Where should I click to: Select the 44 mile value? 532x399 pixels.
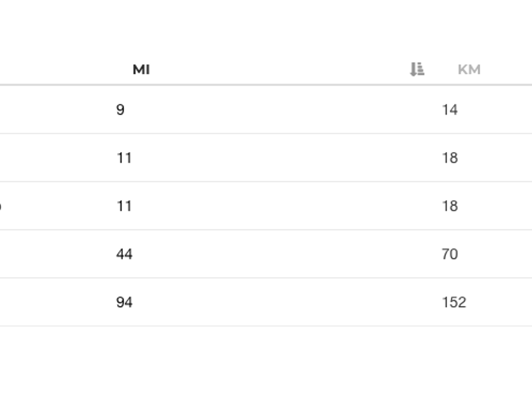pyautogui.click(x=124, y=254)
